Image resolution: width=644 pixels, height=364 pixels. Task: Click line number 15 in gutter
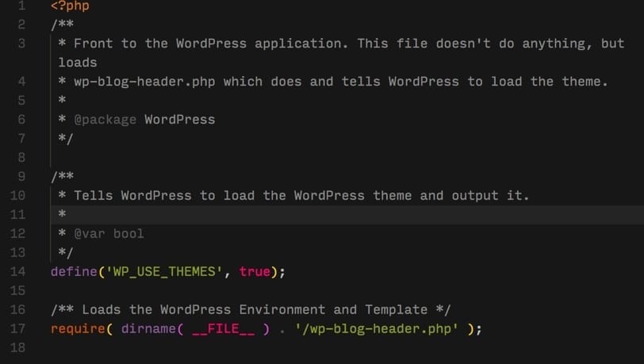click(17, 290)
